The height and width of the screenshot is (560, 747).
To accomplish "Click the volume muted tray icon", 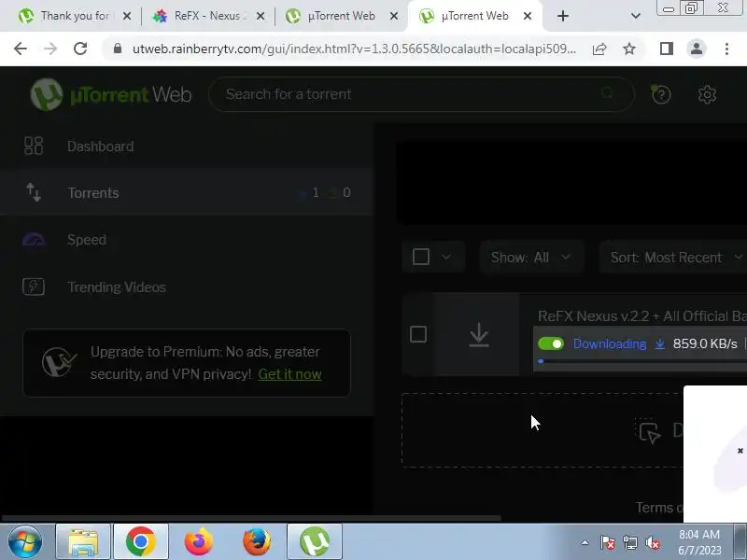I will coord(653,542).
